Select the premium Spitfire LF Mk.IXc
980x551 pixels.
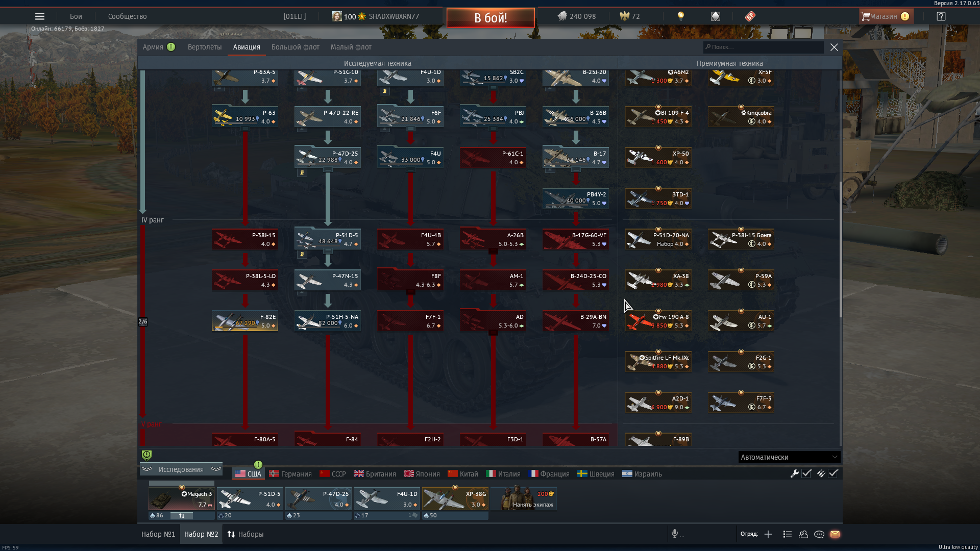pos(658,362)
